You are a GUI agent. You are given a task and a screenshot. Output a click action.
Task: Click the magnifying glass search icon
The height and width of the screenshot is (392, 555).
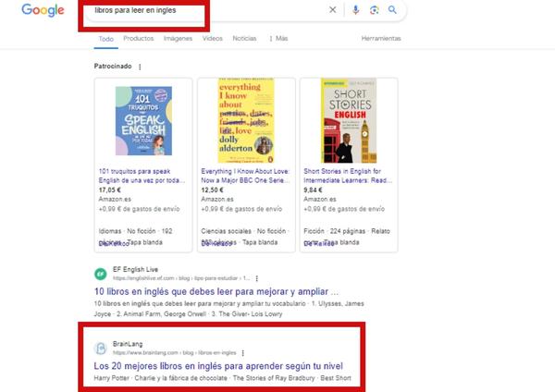[392, 10]
